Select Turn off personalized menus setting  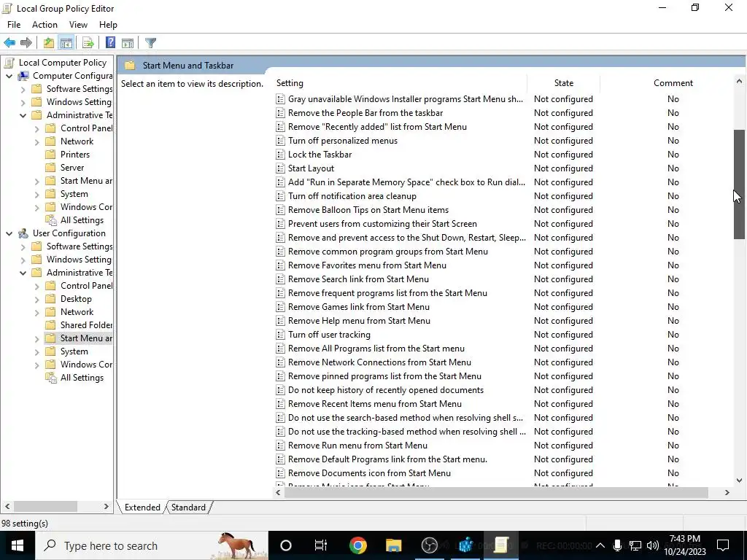tap(343, 141)
